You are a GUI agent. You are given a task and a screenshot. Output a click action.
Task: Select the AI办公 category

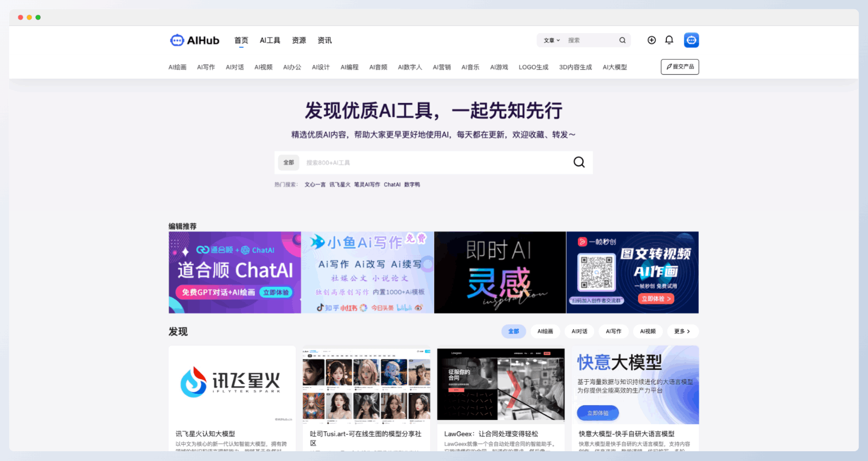(292, 67)
